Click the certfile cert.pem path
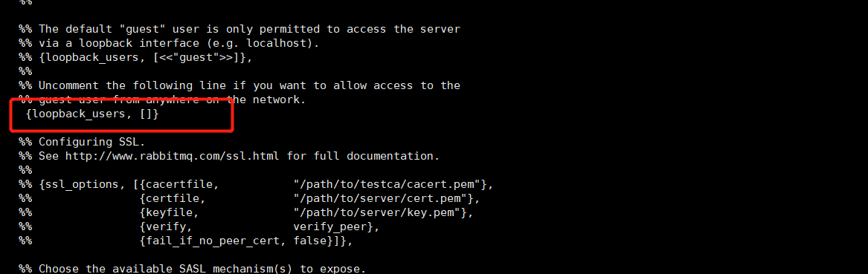 coord(383,198)
